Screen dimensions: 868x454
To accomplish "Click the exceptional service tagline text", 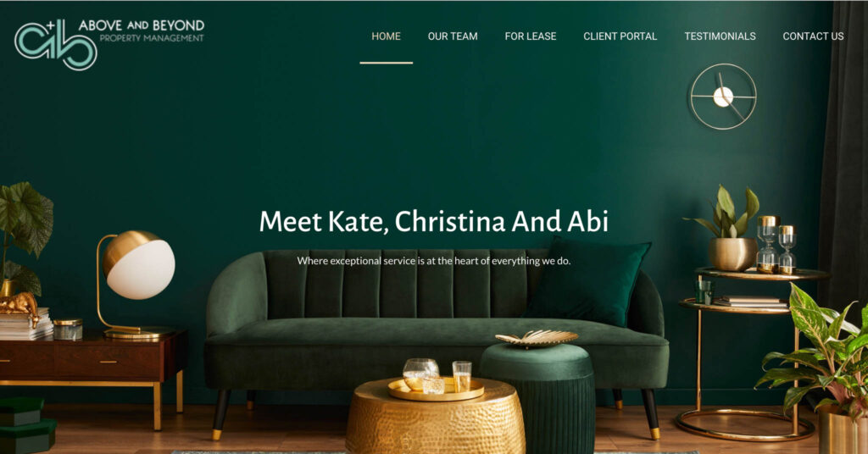I will coord(433,260).
